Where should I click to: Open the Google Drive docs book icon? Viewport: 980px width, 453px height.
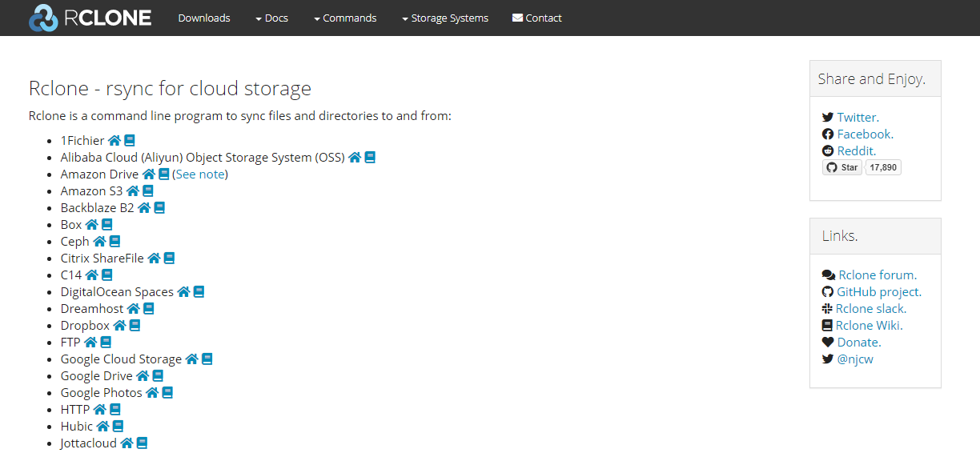(158, 376)
